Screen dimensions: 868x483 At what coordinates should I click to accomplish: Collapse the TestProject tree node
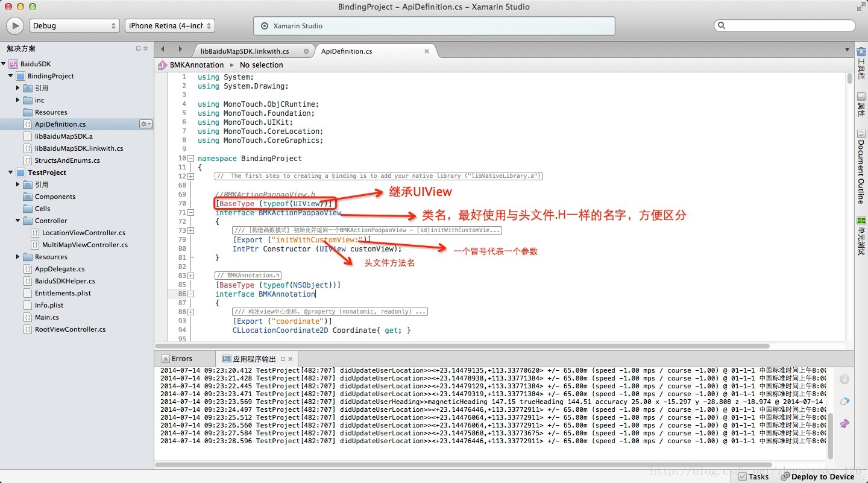pyautogui.click(x=11, y=172)
